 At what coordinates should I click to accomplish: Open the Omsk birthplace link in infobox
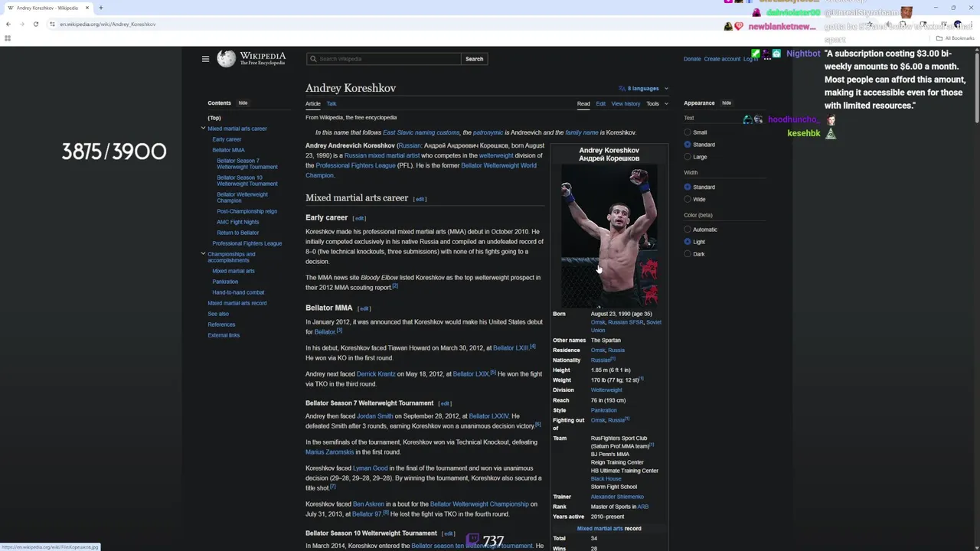click(598, 322)
